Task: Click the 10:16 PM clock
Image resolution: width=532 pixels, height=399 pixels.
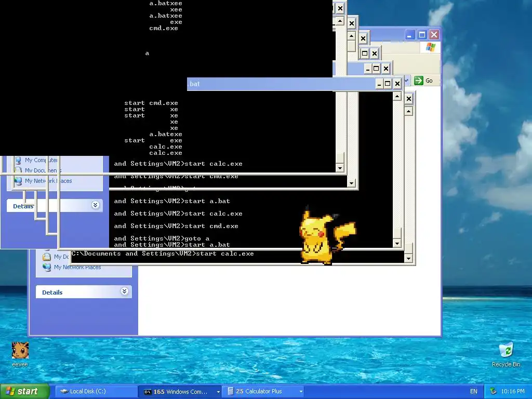Action: pyautogui.click(x=513, y=392)
